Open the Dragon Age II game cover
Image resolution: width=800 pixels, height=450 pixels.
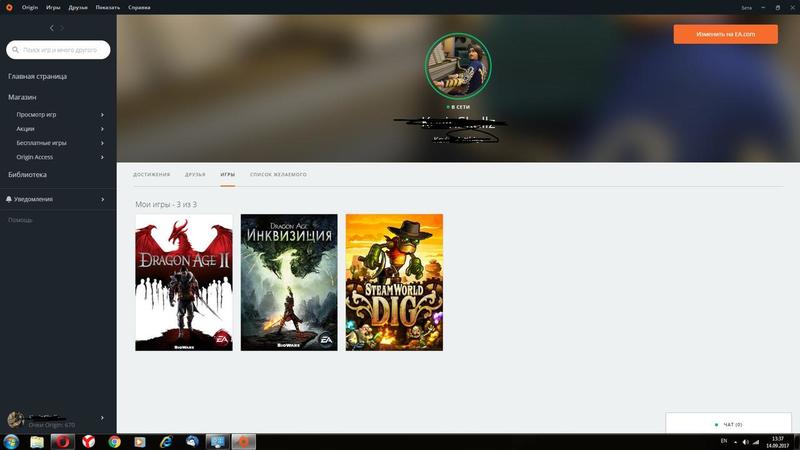[x=184, y=282]
